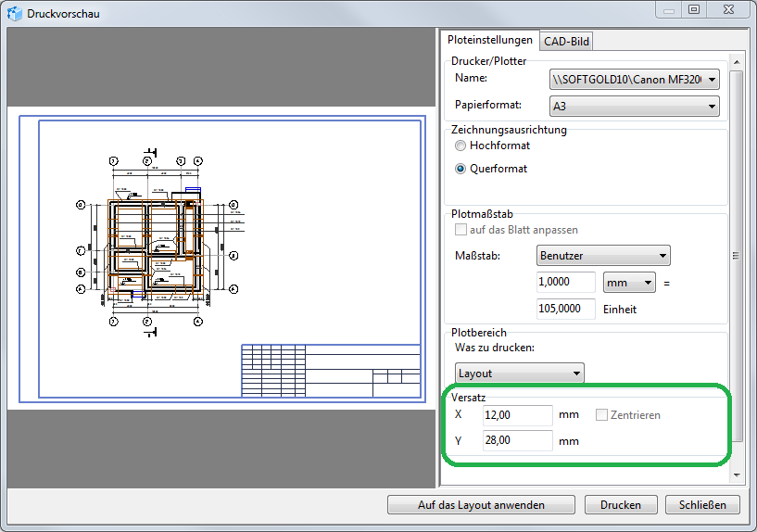This screenshot has height=532, width=757.
Task: Click the Schließen button
Action: (x=701, y=505)
